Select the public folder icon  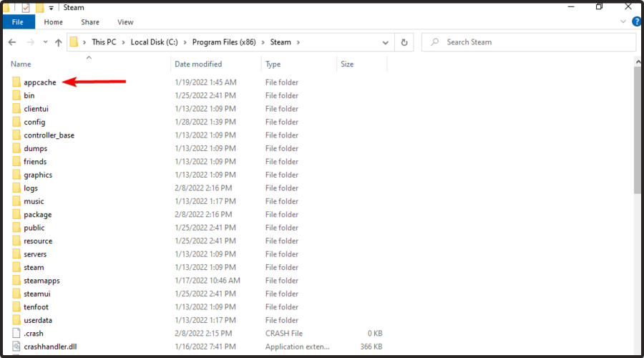pos(16,228)
